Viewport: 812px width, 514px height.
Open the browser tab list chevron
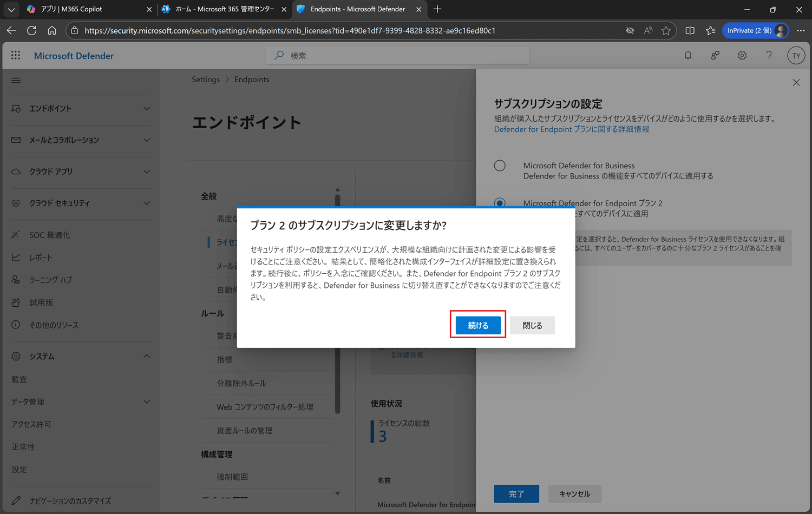11,9
